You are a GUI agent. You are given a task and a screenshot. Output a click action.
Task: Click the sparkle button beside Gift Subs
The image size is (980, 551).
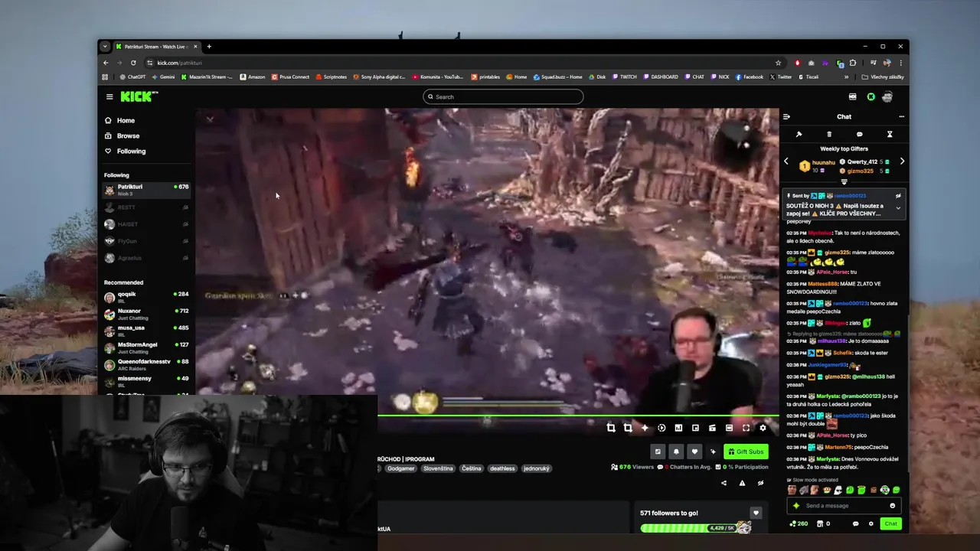[x=713, y=452]
